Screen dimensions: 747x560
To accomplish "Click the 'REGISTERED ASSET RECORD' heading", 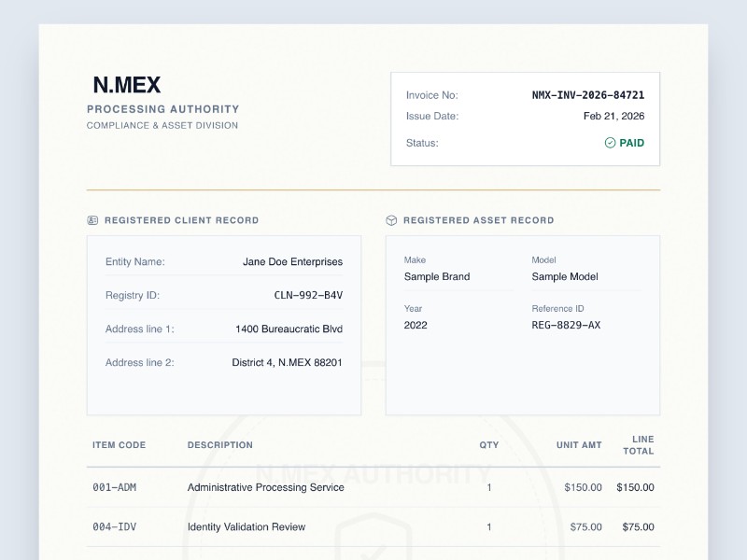I will (x=478, y=220).
